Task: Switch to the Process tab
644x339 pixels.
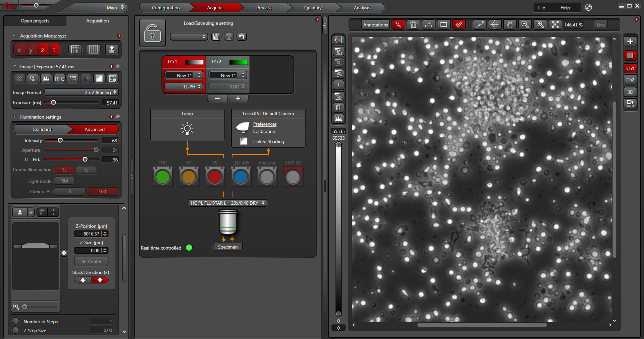Action: (264, 8)
